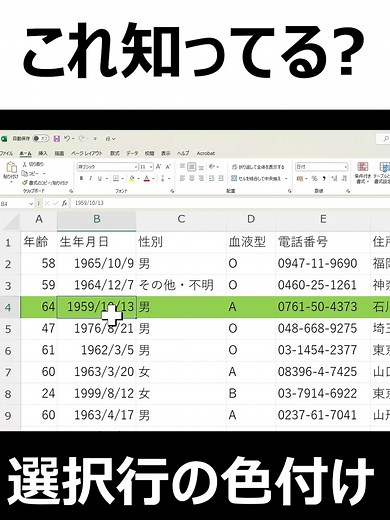
Task: Click the Undo arrow icon
Action: pos(67,138)
